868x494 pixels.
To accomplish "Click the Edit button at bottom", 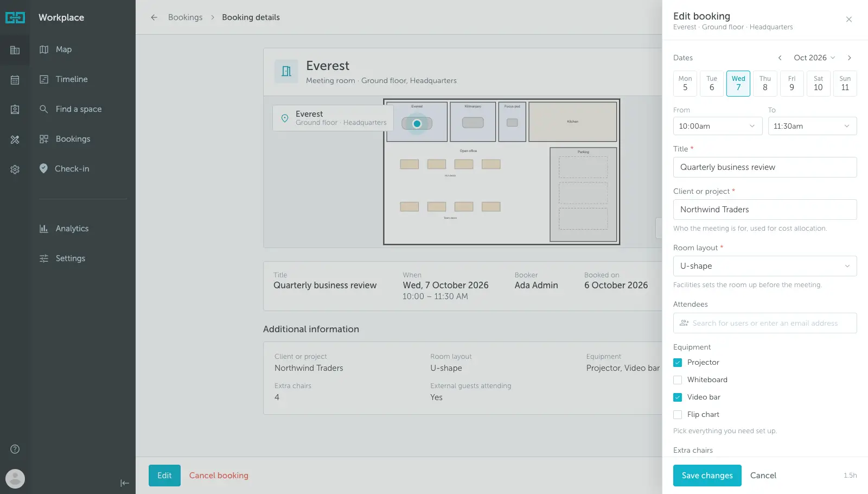I will [164, 476].
